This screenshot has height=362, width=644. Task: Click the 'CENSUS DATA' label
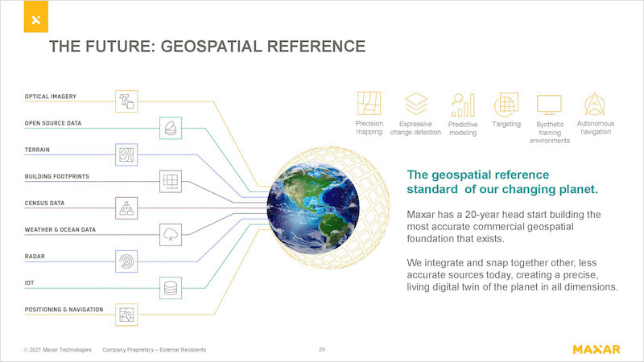point(44,204)
